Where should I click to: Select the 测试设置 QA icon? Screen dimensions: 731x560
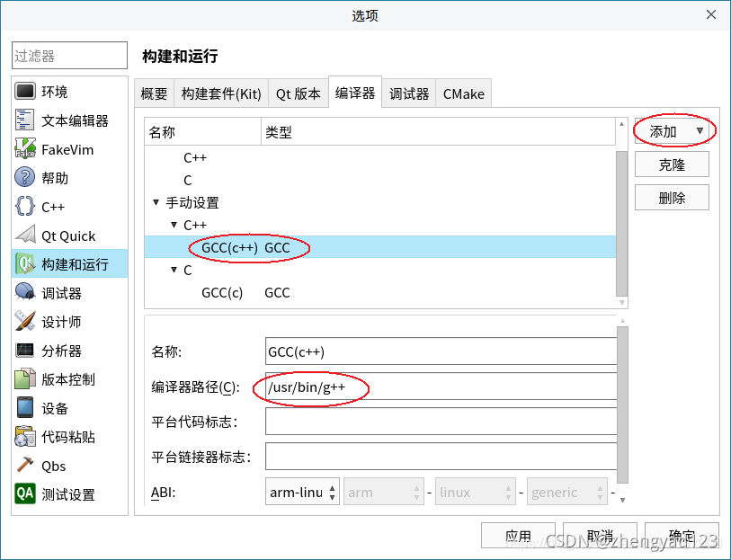[24, 493]
